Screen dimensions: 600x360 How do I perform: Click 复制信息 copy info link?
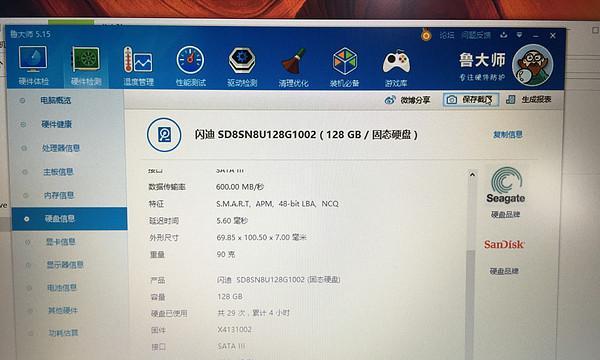[508, 135]
